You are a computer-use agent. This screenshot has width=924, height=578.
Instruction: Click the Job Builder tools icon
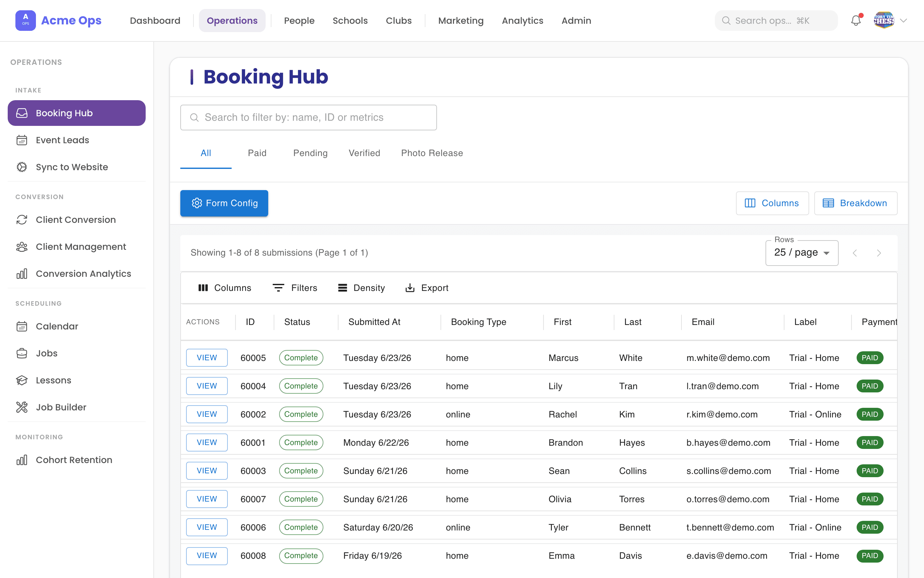point(22,407)
